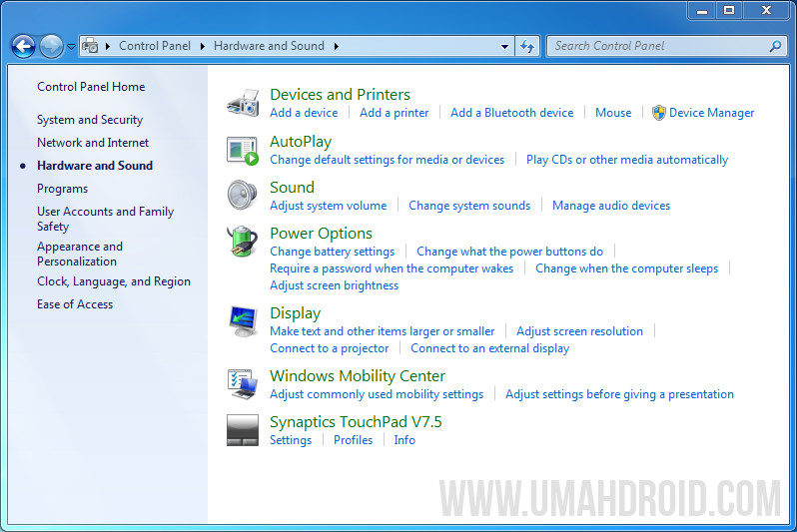
Task: Click Connect to a projector
Action: pos(330,348)
